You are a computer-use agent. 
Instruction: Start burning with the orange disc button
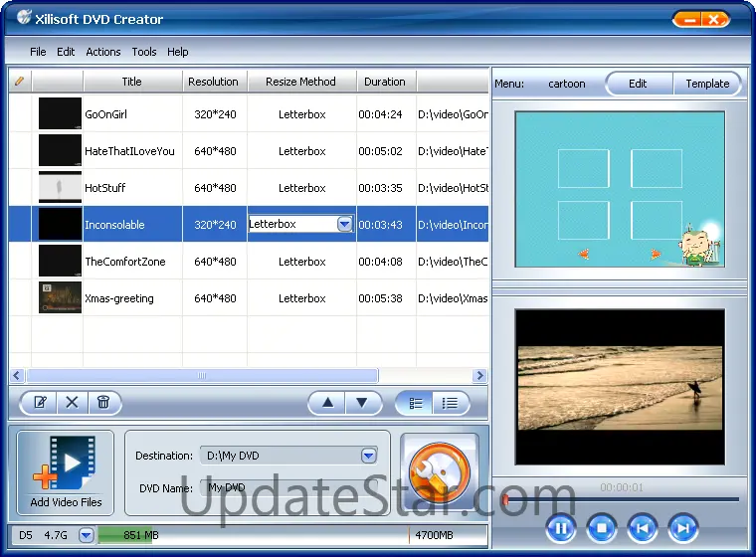(x=440, y=472)
